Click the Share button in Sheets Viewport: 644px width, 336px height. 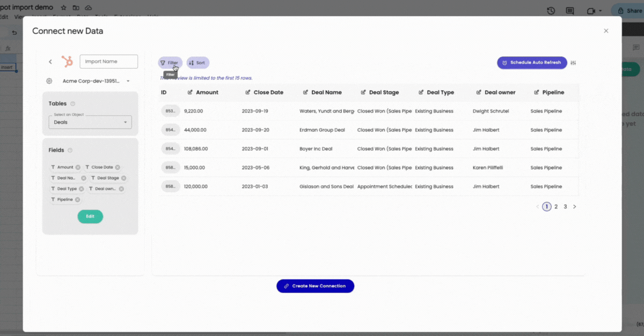click(628, 11)
